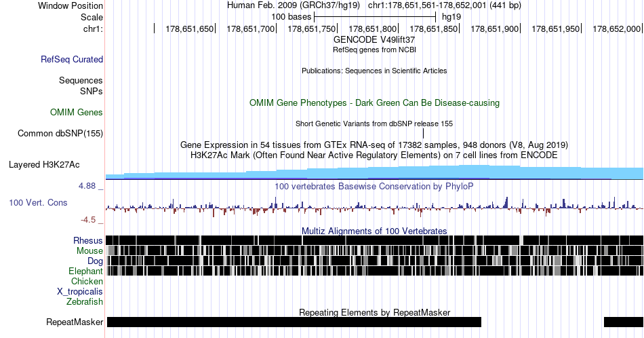The image size is (644, 338).
Task: Click the SNPs track label
Action: 92,91
